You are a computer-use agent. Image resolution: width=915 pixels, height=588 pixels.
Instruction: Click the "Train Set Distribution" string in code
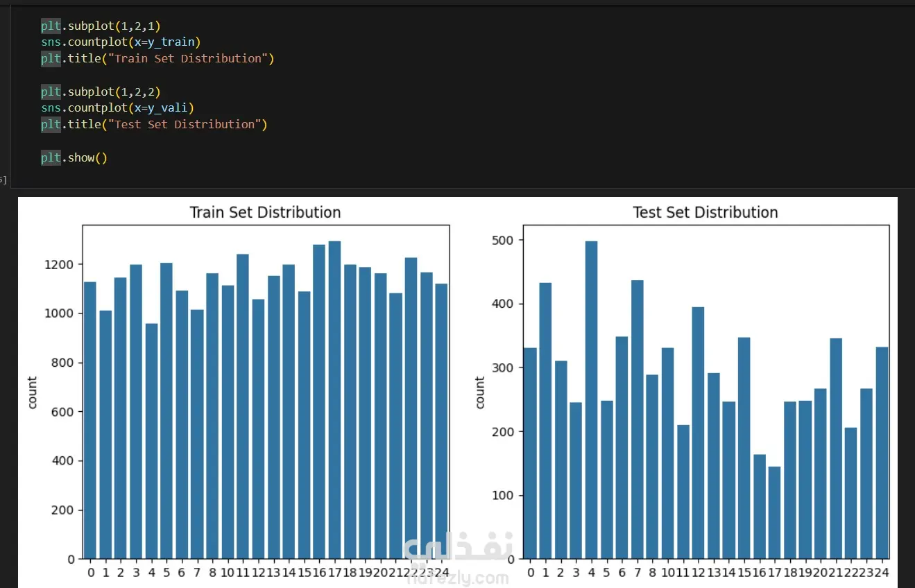[x=187, y=59]
